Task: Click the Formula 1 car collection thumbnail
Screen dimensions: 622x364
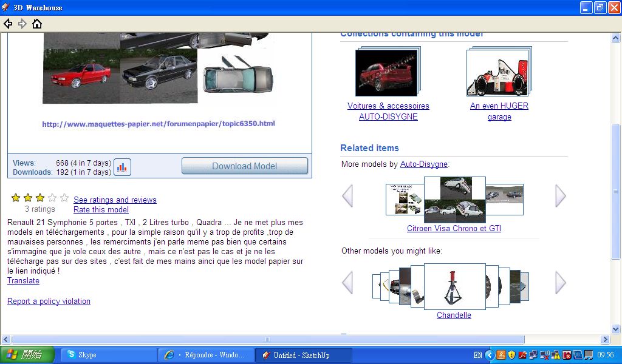Action: tap(499, 72)
